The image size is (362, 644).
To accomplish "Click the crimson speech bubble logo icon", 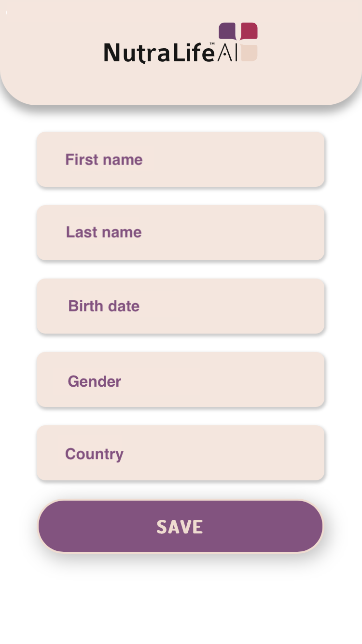I will point(249,31).
